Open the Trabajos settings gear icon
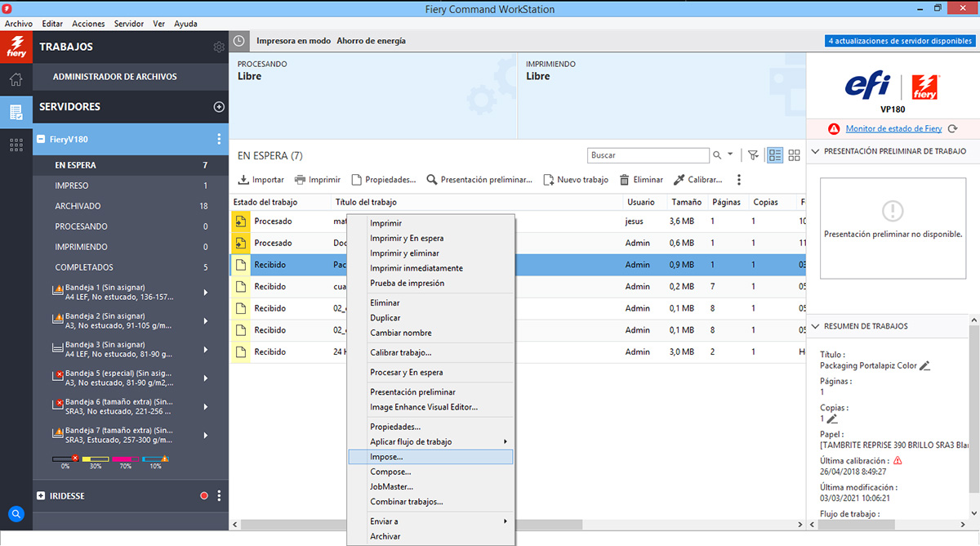 point(218,47)
